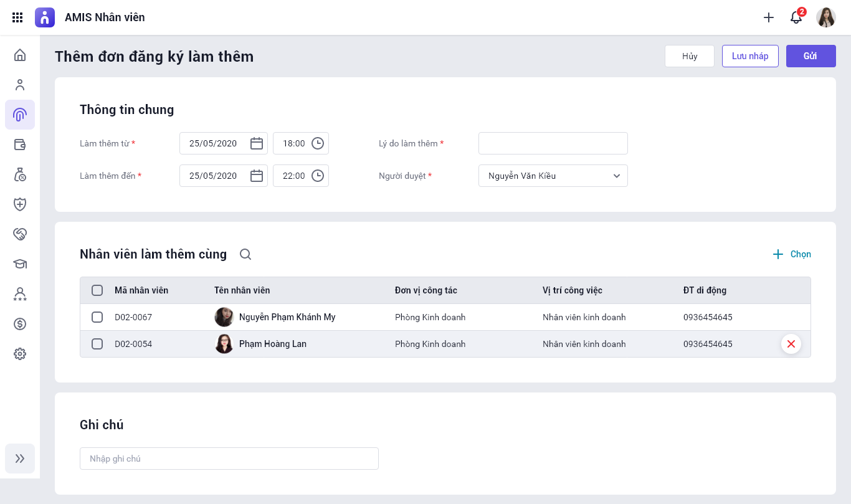
Task: Check the box for employee D02-0054
Action: point(97,344)
